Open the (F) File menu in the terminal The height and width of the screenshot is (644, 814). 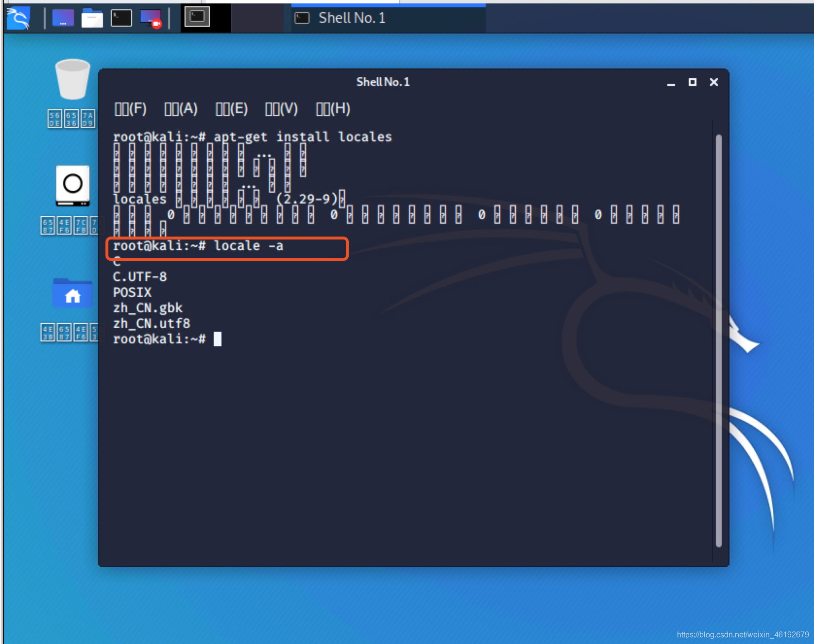(130, 109)
